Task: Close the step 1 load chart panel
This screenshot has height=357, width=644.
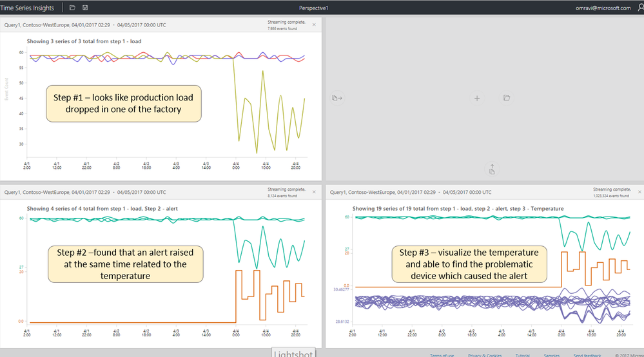Action: [314, 24]
